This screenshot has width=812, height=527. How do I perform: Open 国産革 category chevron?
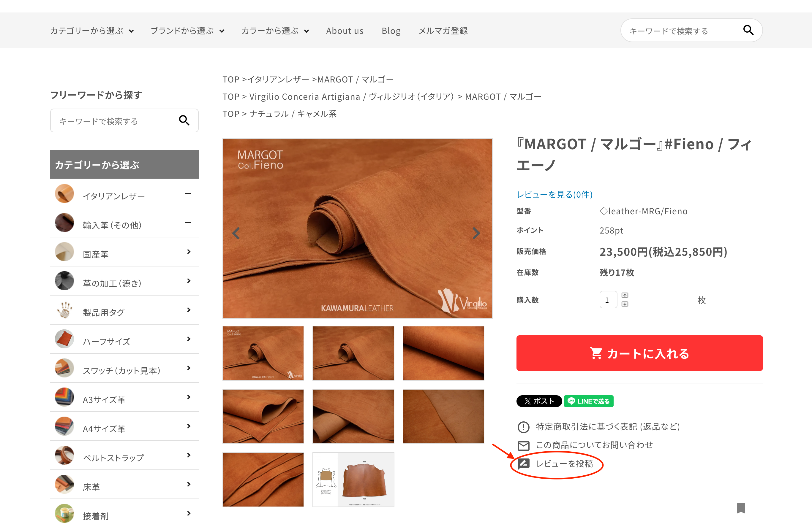(x=189, y=252)
